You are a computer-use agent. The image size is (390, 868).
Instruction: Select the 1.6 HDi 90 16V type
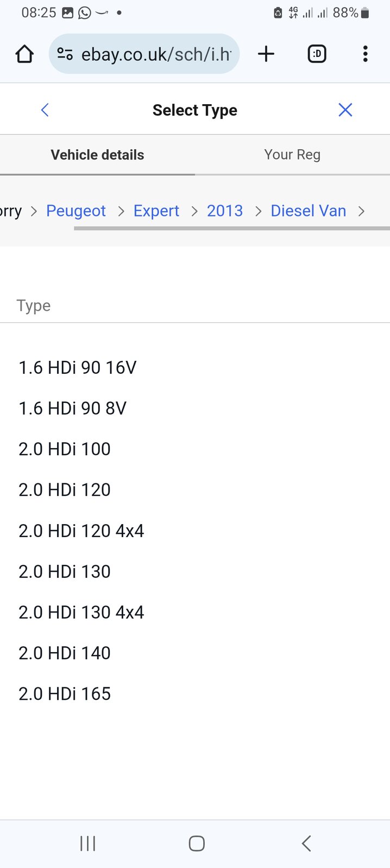pos(77,367)
